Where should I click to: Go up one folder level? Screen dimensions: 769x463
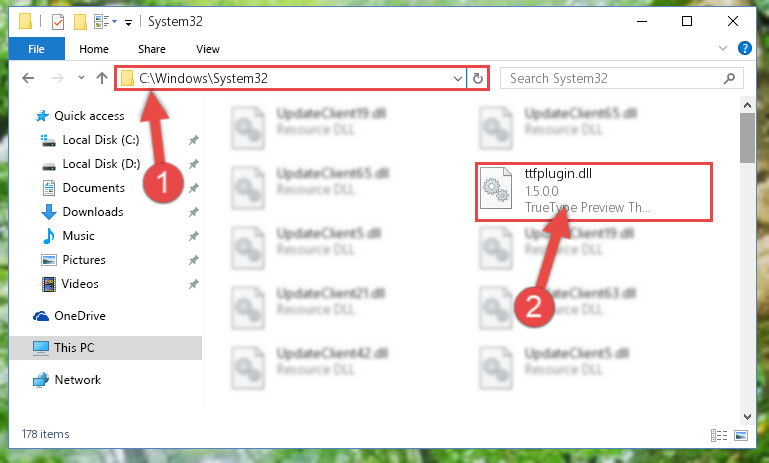click(x=102, y=78)
